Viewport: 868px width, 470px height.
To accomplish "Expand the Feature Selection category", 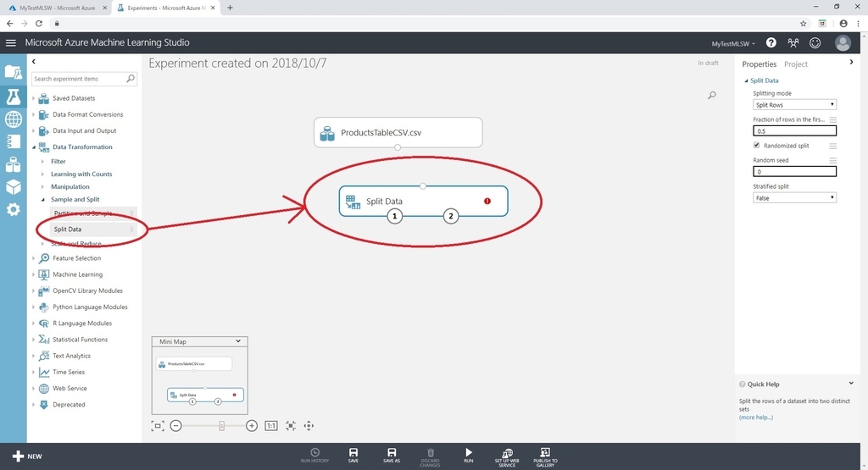I will pos(33,258).
